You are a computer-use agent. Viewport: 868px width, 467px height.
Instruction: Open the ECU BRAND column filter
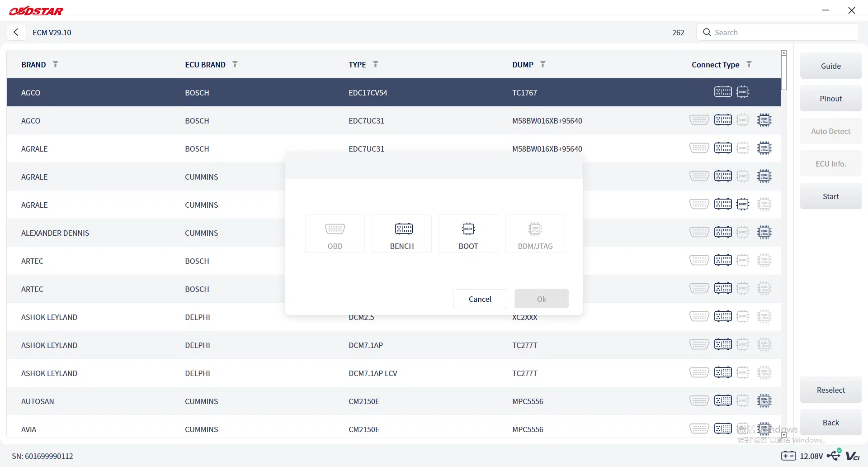click(x=235, y=64)
